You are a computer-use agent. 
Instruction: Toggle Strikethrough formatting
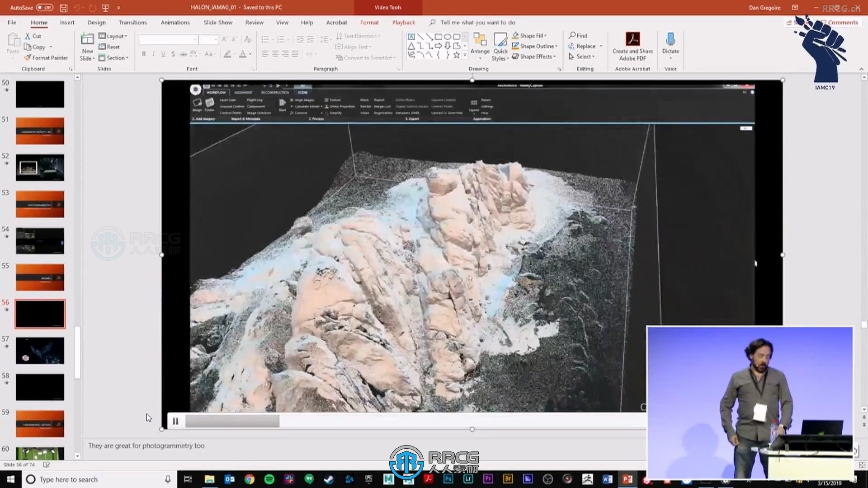click(183, 54)
